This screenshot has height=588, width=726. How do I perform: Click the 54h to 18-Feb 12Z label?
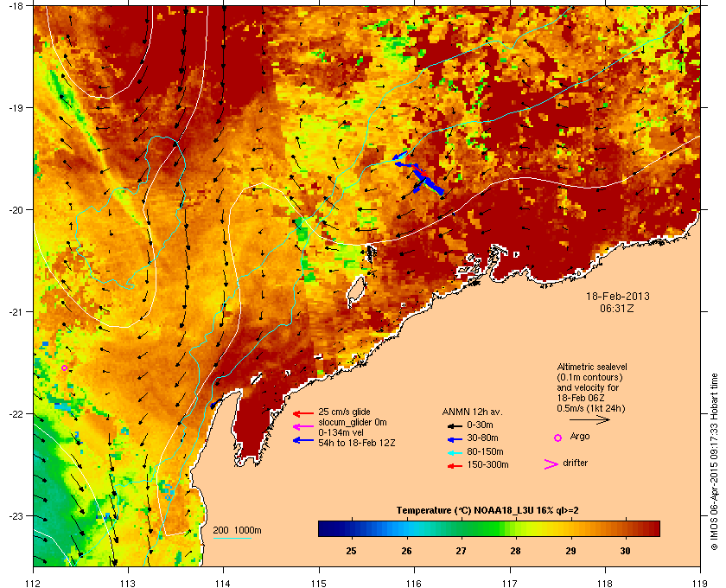coord(356,443)
